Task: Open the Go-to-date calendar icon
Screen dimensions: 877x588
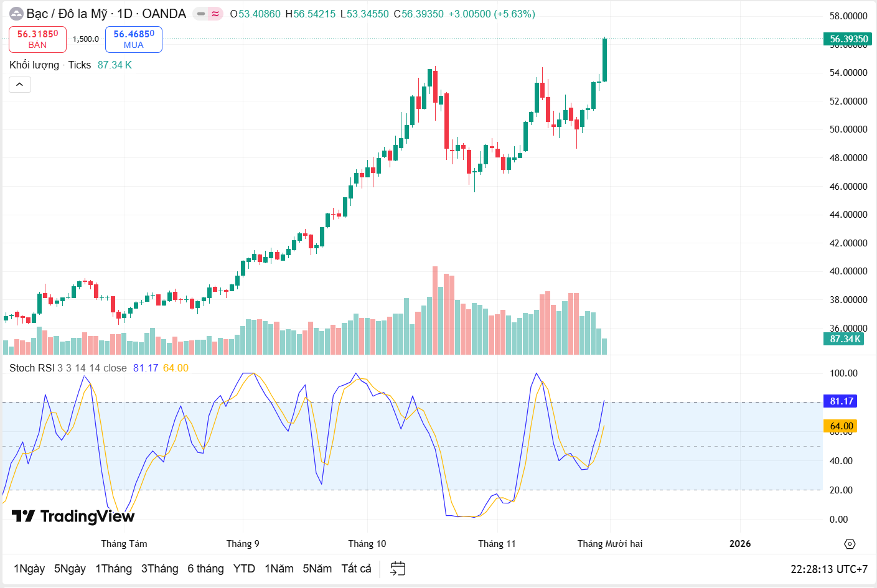Action: (x=396, y=568)
